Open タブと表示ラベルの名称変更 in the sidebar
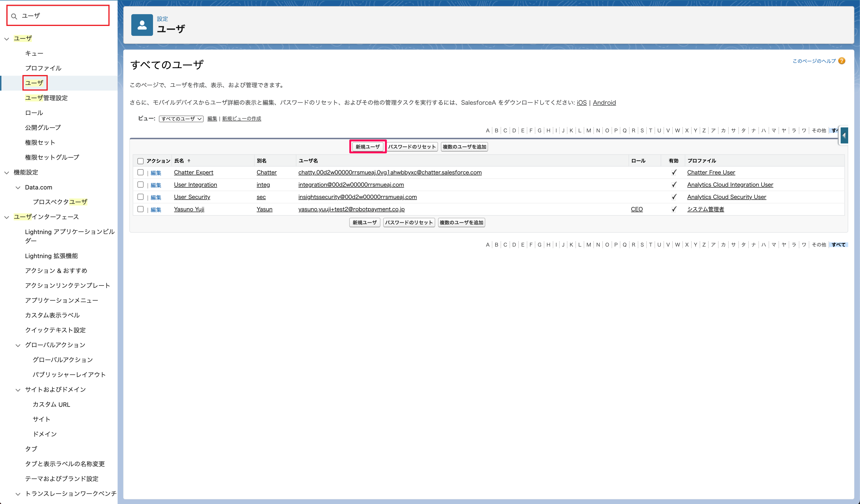 tap(65, 464)
